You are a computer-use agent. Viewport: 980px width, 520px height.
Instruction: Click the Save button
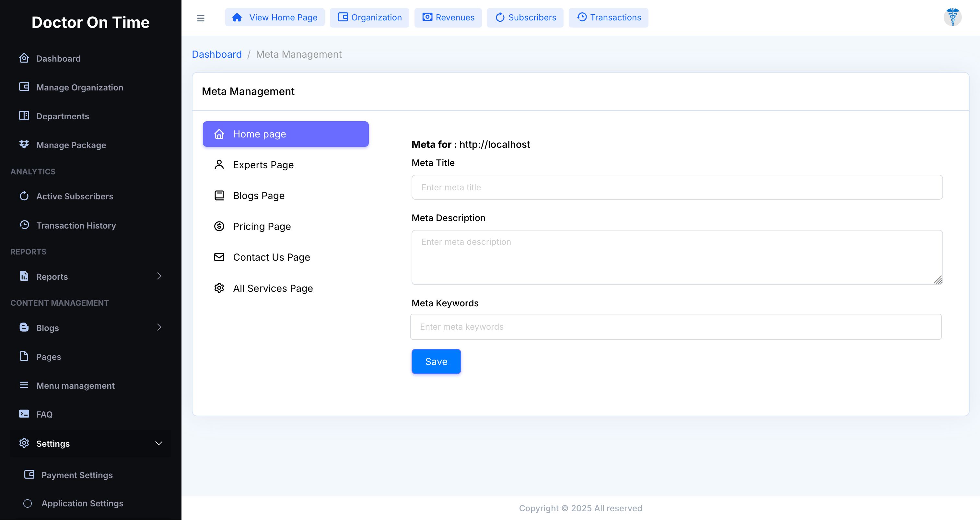click(436, 361)
